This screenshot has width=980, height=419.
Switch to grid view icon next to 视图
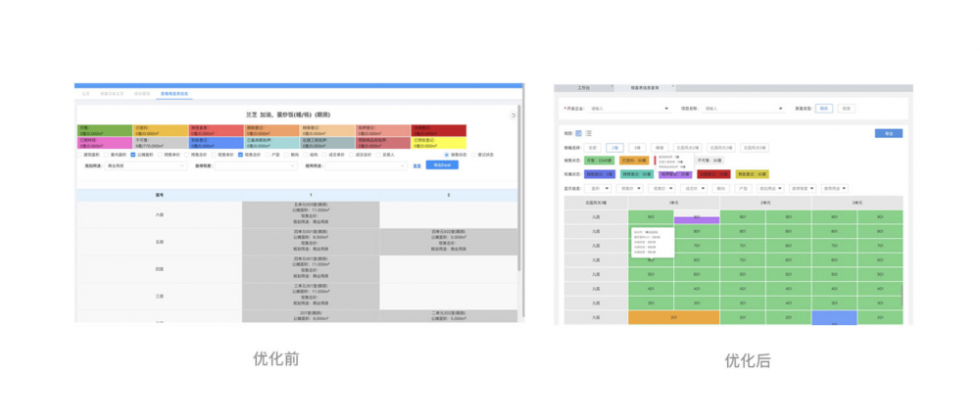[x=578, y=132]
